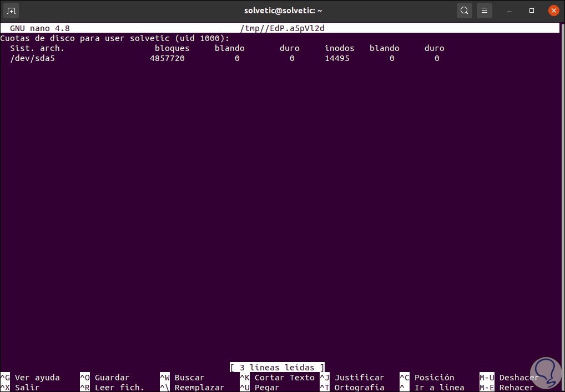Click the 14495 inodes value
Screen dimensions: 565x392
(337, 58)
